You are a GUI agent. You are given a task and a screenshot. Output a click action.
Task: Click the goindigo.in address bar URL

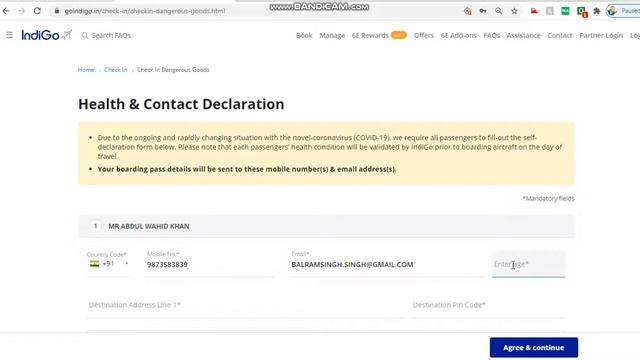[144, 11]
